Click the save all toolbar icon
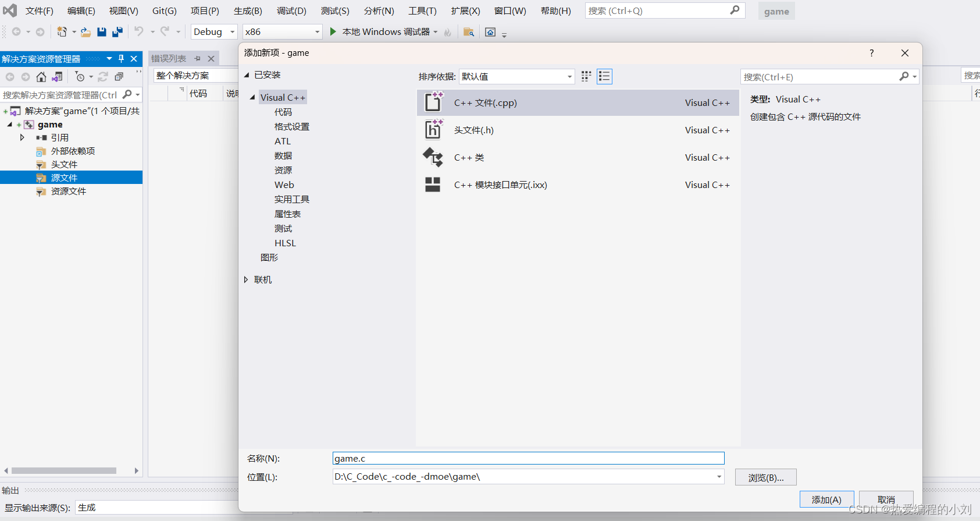Screen dimensions: 980x521 coord(117,32)
